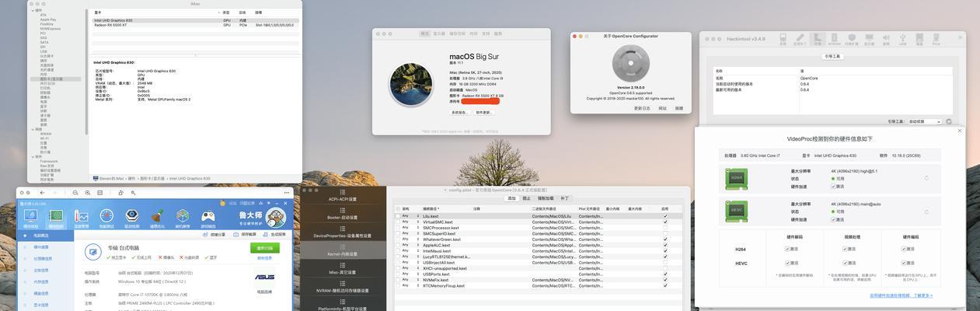Viewport: 980px width, 311px height.
Task: Click 捐赠 in OpenCore Configurator about window
Action: pyautogui.click(x=678, y=108)
